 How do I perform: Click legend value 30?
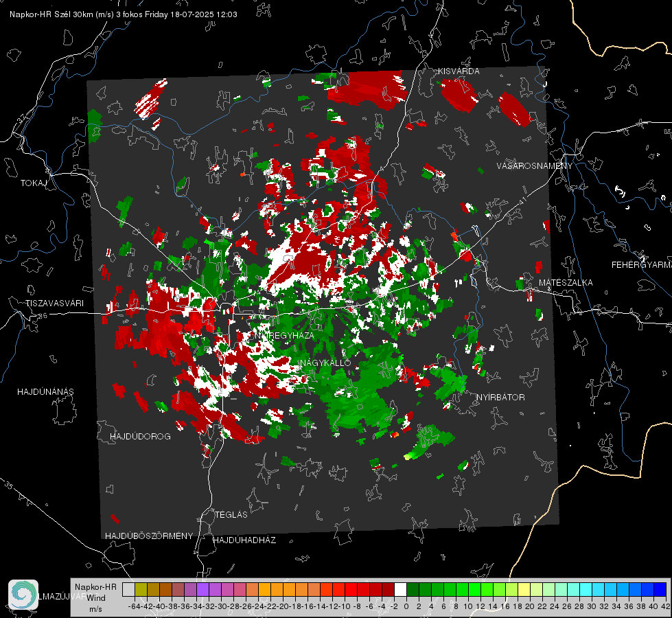tap(592, 607)
